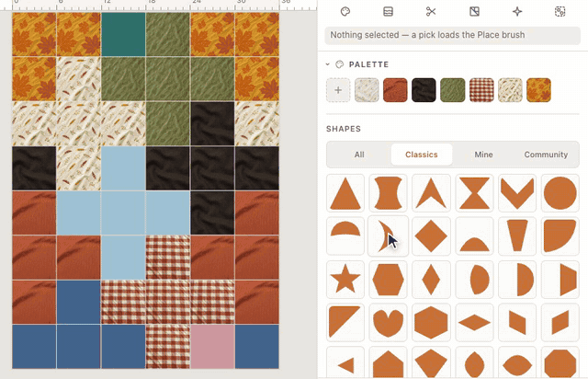Choose the heart shape

(x=388, y=322)
